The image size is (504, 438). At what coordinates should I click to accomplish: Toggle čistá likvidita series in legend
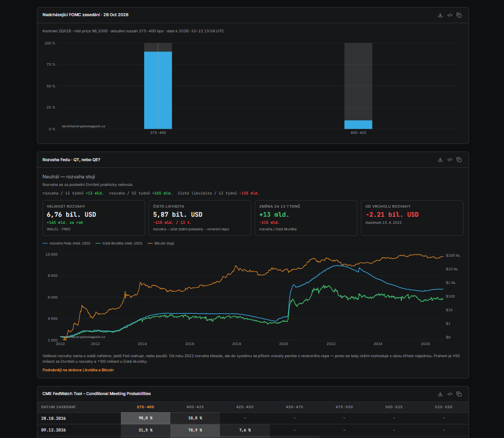click(x=119, y=243)
